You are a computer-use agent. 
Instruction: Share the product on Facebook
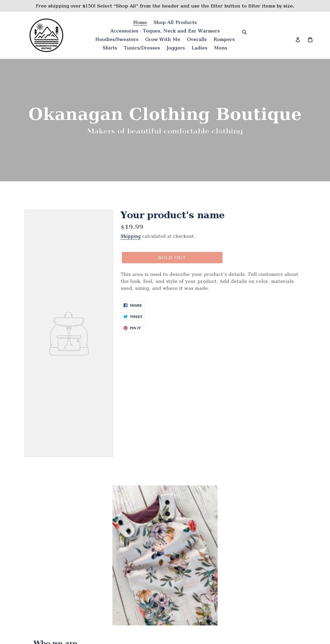[133, 305]
